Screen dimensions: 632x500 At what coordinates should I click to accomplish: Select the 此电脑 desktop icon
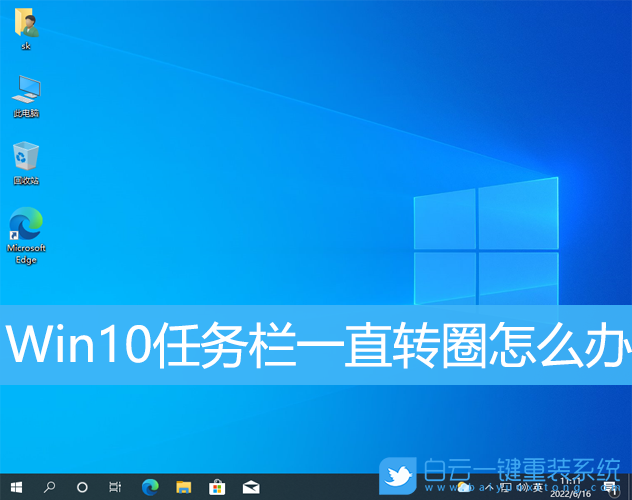click(26, 96)
